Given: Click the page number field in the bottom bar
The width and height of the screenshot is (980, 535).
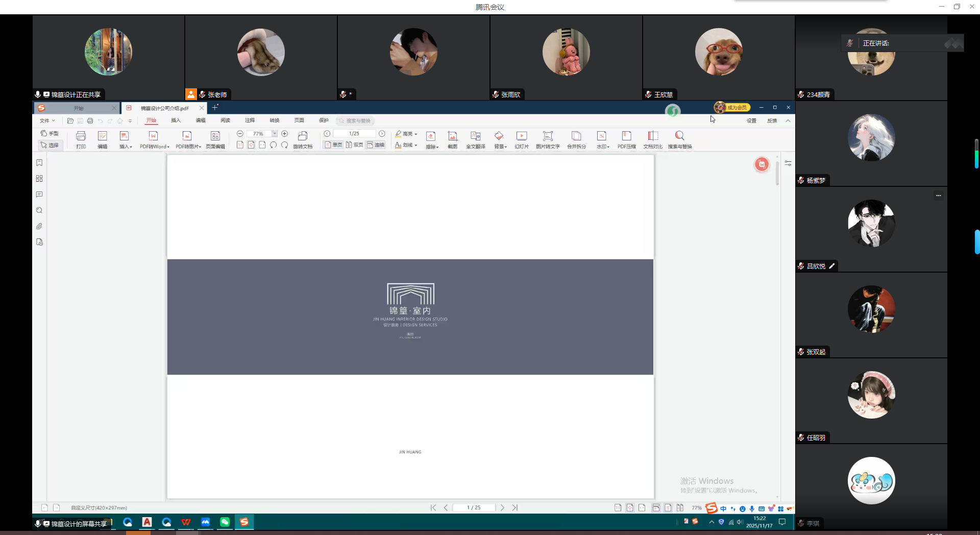Looking at the screenshot, I should click(474, 507).
